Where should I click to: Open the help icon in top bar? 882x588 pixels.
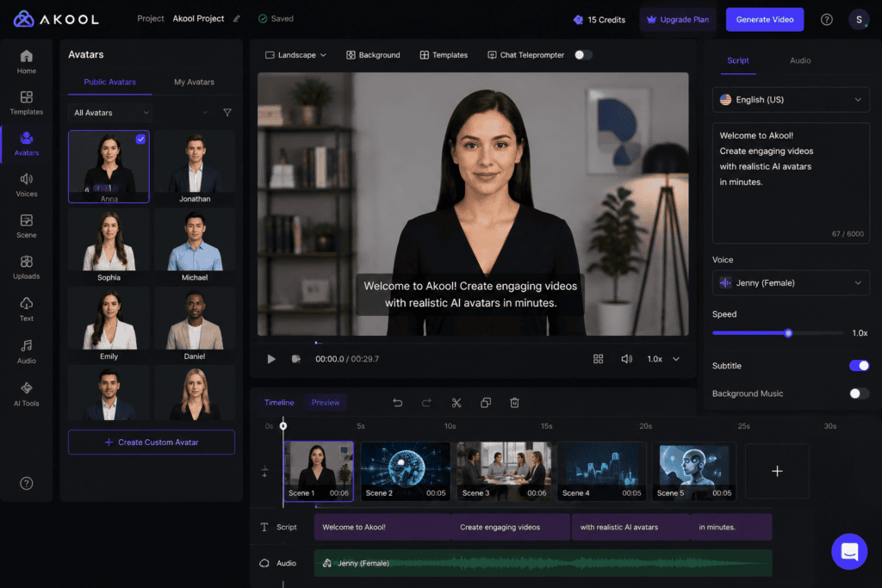[826, 20]
